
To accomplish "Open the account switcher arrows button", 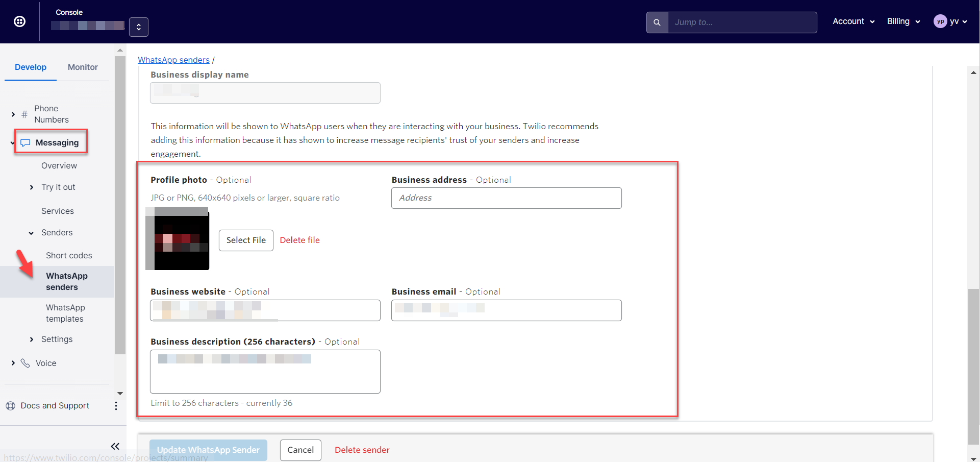I will 139,27.
